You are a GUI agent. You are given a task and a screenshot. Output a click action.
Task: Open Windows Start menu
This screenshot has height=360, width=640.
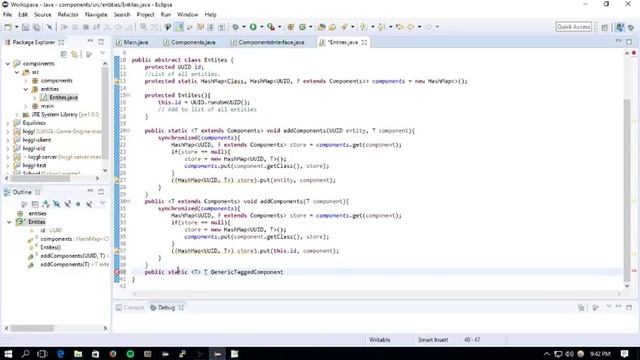point(8,353)
